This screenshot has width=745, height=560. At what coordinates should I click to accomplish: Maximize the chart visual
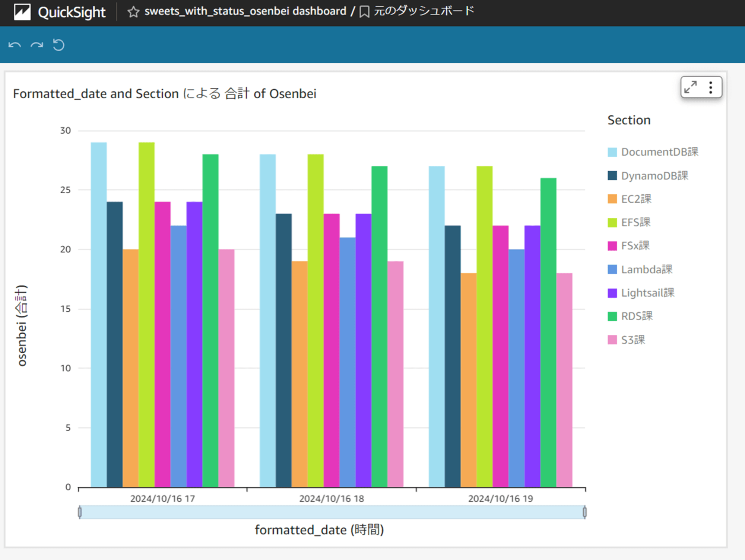pyautogui.click(x=690, y=87)
